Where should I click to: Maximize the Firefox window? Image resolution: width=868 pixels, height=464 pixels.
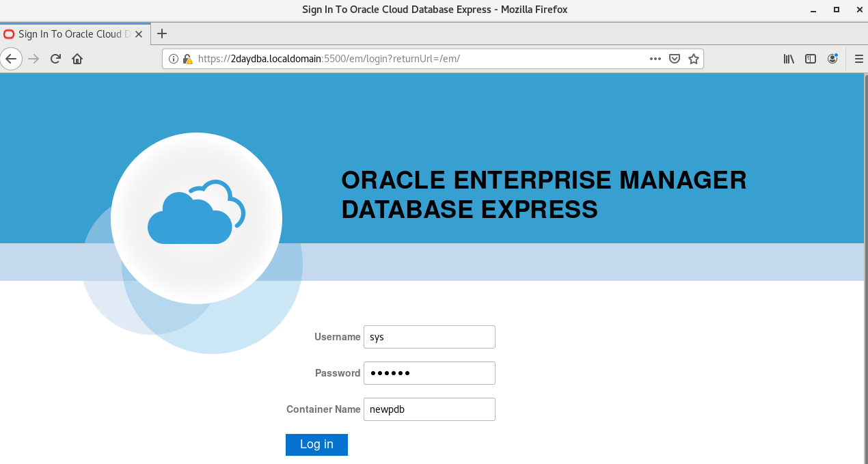click(x=836, y=10)
